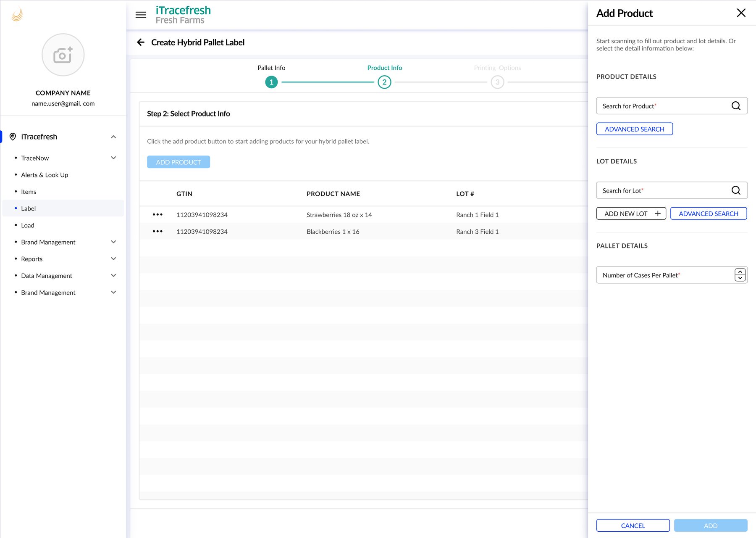Go to step 1 Pallet Info
Viewport: 756px width, 538px height.
[271, 82]
